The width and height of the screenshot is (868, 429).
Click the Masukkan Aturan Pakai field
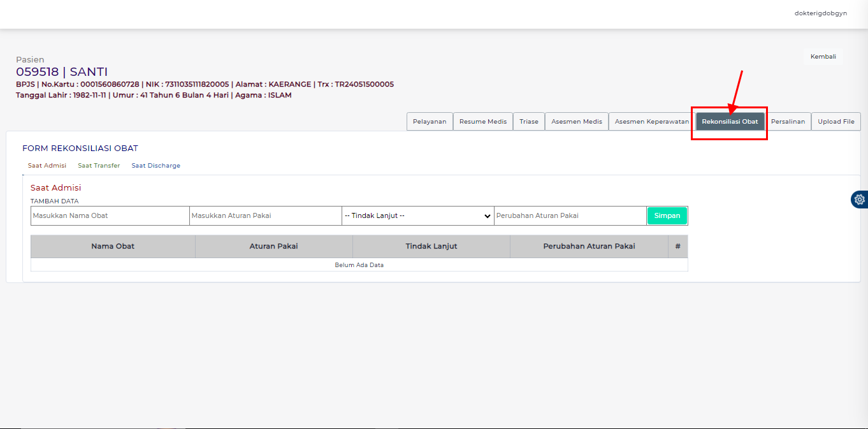coord(265,215)
